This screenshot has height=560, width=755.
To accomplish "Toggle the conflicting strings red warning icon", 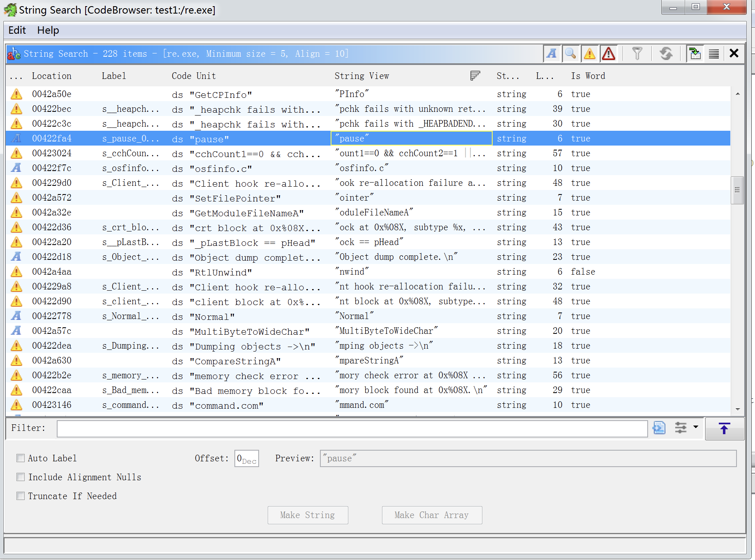I will pyautogui.click(x=609, y=53).
